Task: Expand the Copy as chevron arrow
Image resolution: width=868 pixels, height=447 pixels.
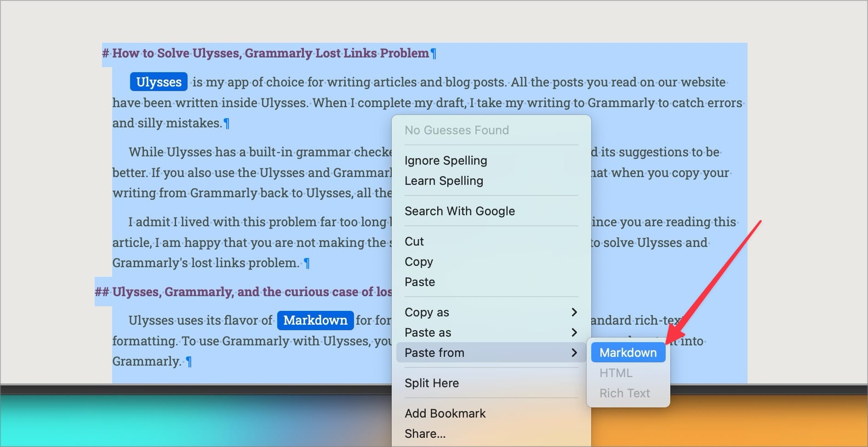Action: tap(574, 312)
